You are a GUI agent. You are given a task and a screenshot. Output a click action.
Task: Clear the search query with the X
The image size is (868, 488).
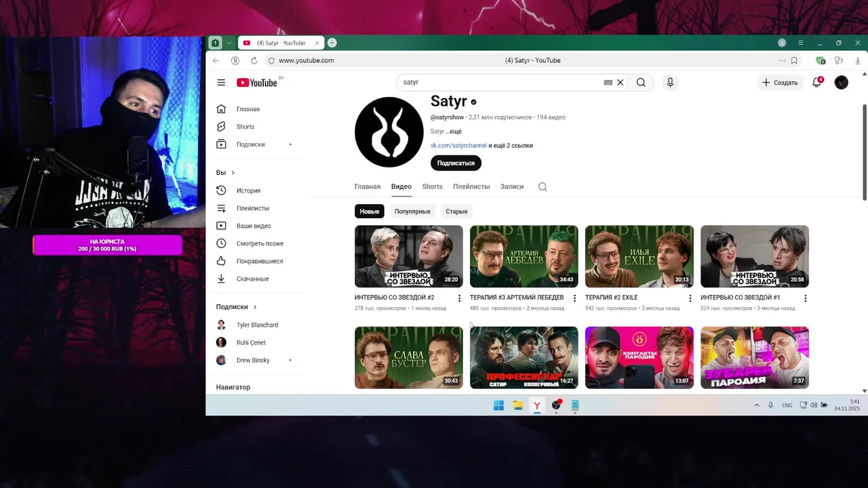click(620, 83)
